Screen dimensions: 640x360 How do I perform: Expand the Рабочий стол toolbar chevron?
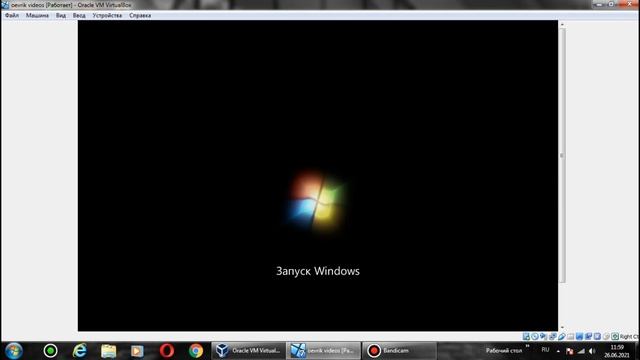(527, 347)
